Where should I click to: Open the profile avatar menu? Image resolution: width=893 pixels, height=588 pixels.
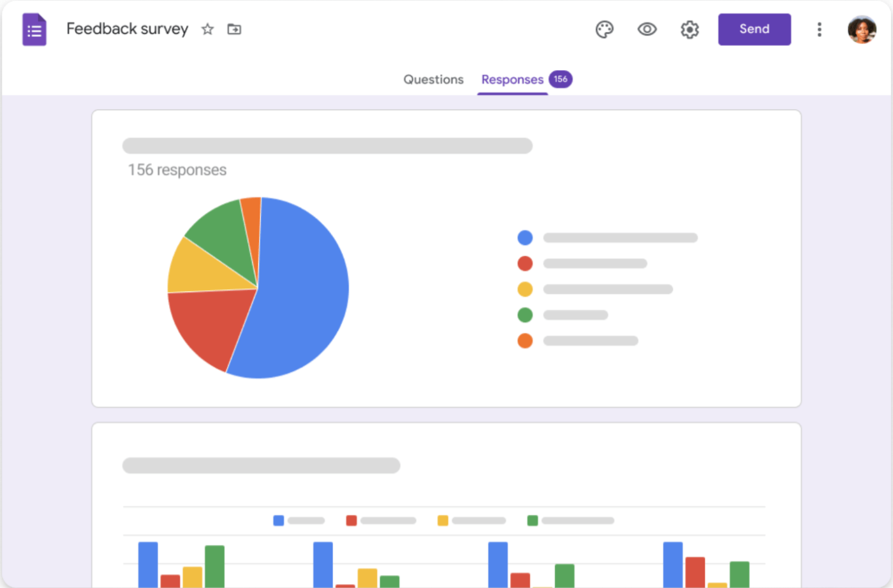point(862,29)
